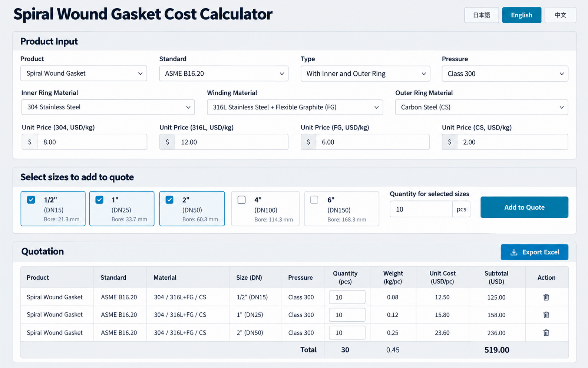Edit quantity in the 1" (DN25) row
This screenshot has width=588, height=368.
[x=347, y=315]
